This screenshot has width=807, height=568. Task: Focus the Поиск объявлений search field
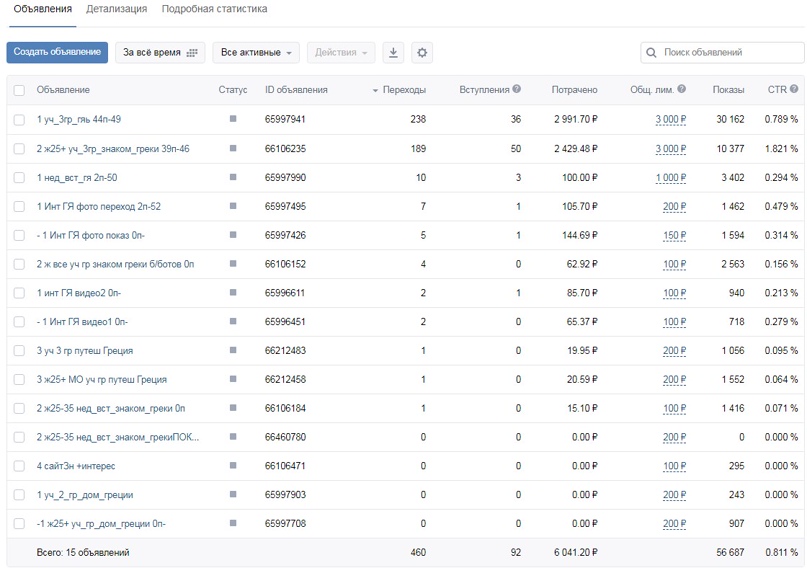pyautogui.click(x=722, y=52)
